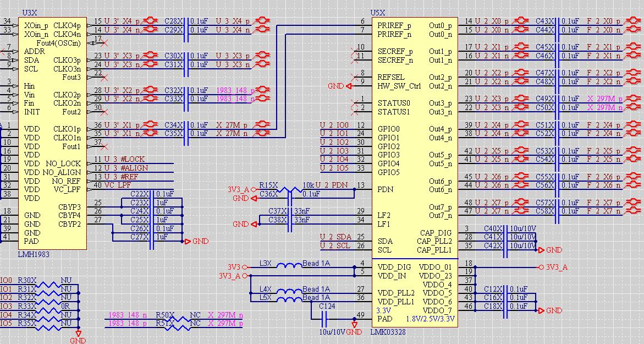Select the XOin_p pin name on U3X

36,25
